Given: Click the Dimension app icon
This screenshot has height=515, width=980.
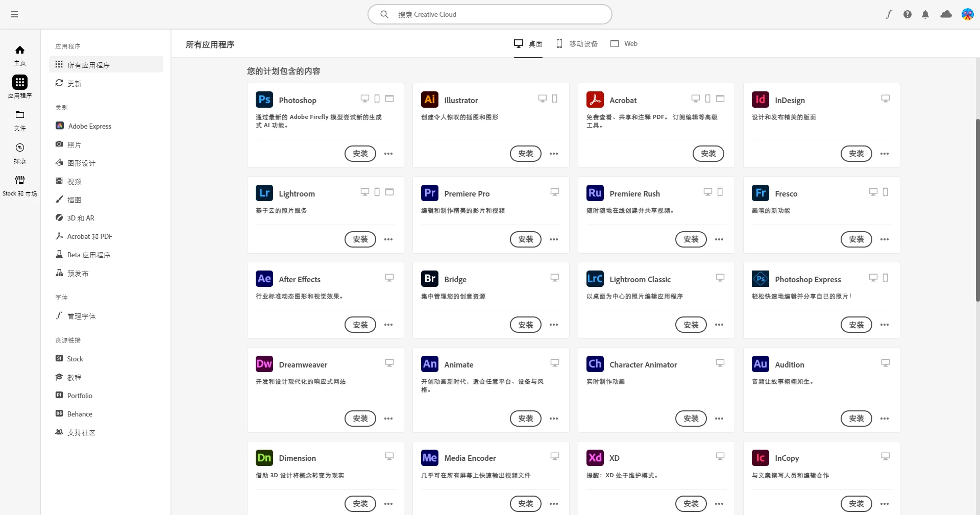Looking at the screenshot, I should 264,458.
